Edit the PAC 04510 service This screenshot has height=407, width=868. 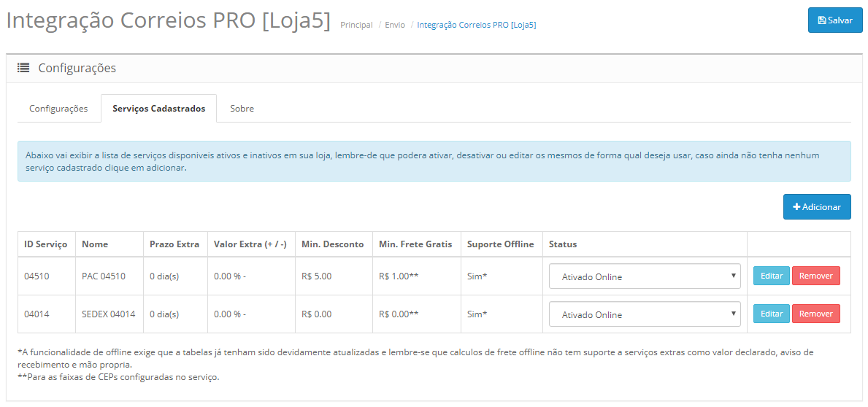pos(771,276)
